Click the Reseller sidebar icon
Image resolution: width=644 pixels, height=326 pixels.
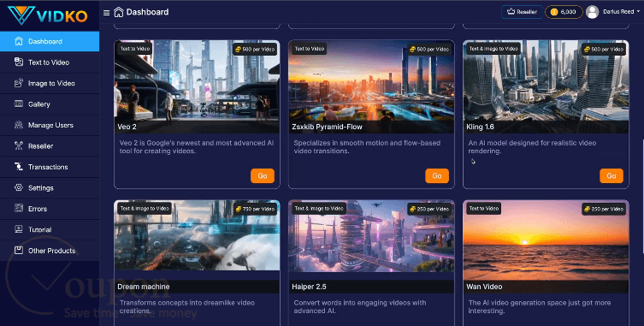(x=19, y=145)
